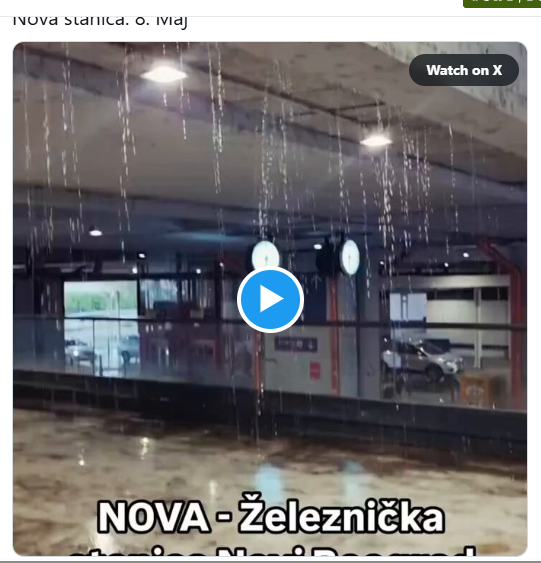The width and height of the screenshot is (541, 563).
Task: Click the white info board on the right wall
Action: (x=408, y=307)
